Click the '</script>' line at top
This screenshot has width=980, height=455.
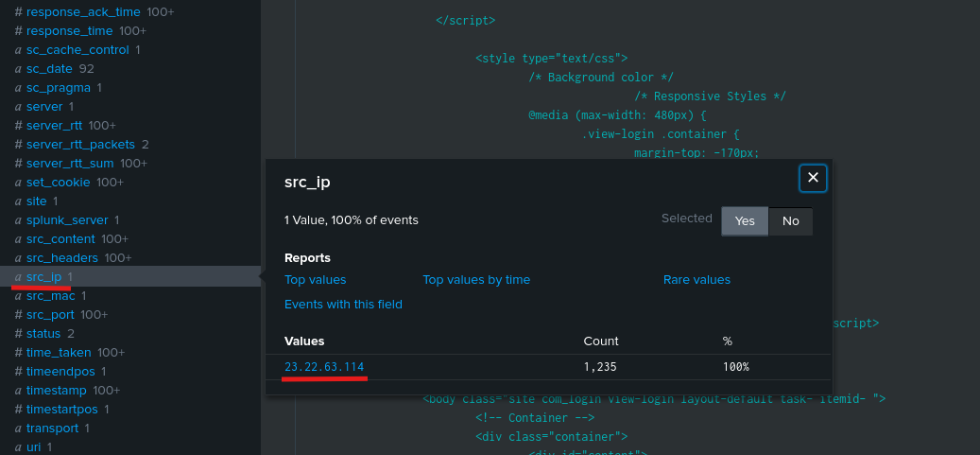pos(465,20)
